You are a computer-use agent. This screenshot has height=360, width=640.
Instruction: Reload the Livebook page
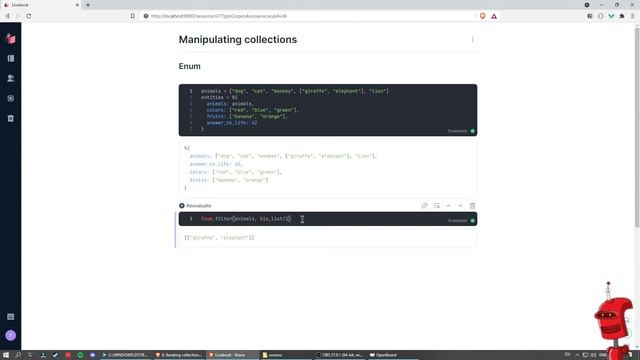29,16
